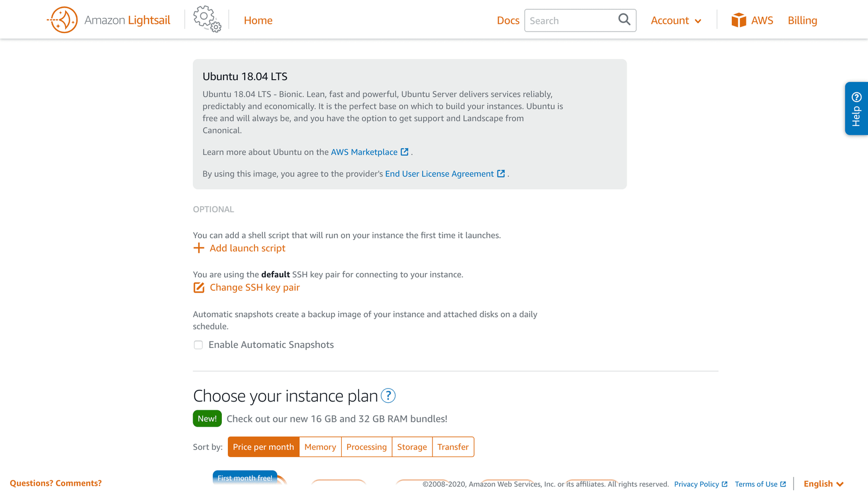Click into the Search field

click(570, 21)
